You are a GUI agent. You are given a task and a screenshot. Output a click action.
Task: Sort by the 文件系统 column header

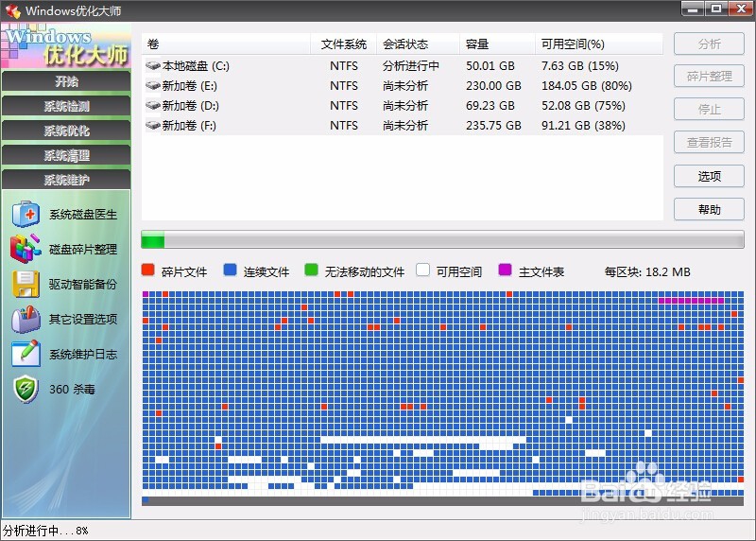coord(343,44)
